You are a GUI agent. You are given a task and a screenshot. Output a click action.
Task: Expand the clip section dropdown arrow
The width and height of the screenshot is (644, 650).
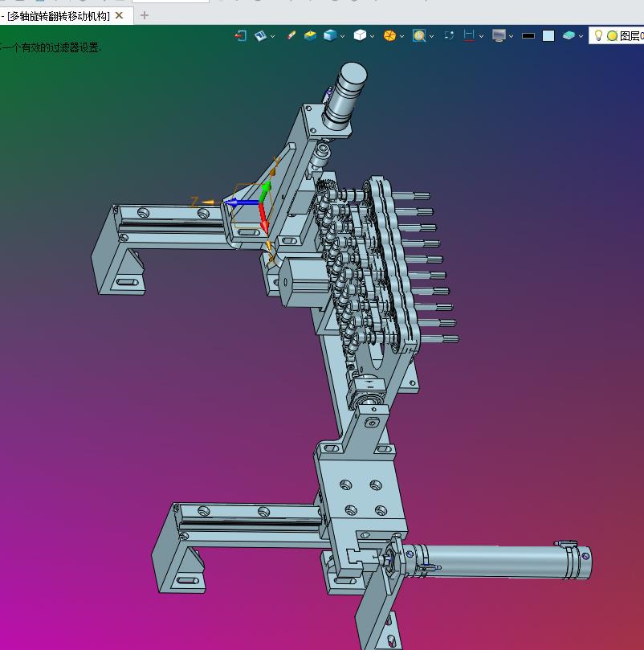tap(581, 36)
